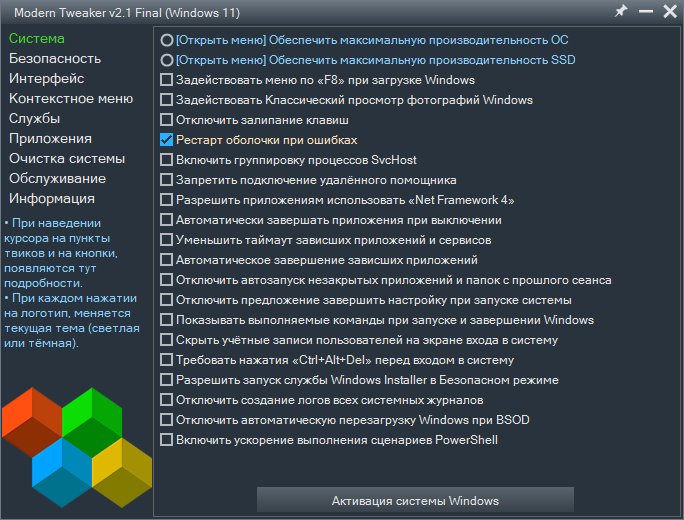
Task: Open «Очистка системы» section
Action: (x=67, y=158)
